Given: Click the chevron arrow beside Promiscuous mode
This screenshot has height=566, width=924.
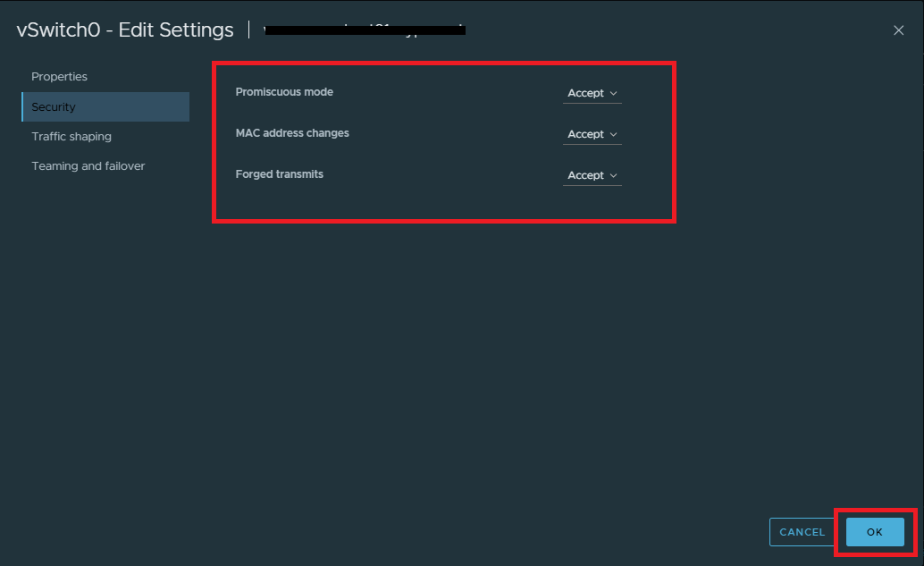Looking at the screenshot, I should (613, 93).
